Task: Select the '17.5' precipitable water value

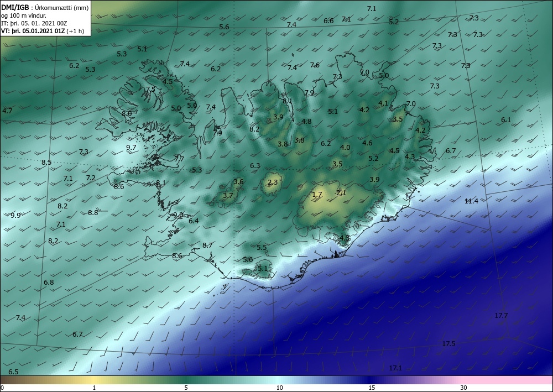Action: pos(448,344)
